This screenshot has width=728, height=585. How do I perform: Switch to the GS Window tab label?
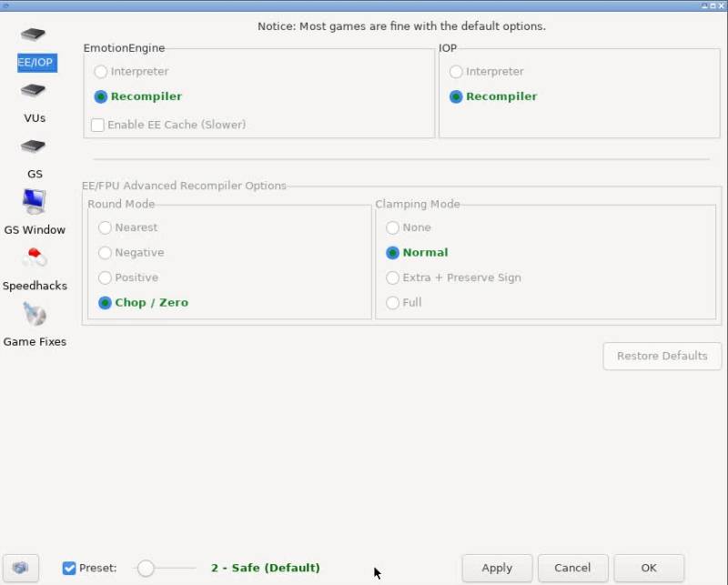(35, 230)
